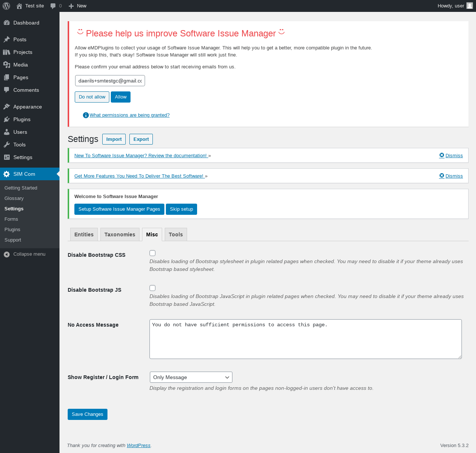Click the Comments speech bubble sidebar icon

(x=7, y=90)
